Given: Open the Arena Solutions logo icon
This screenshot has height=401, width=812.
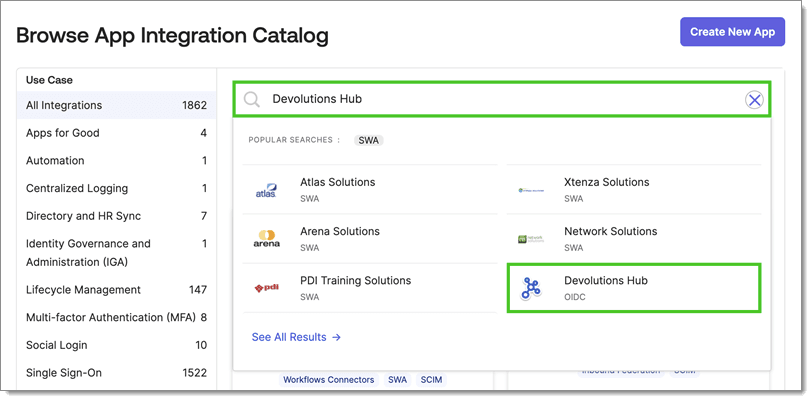Looking at the screenshot, I should click(x=267, y=239).
